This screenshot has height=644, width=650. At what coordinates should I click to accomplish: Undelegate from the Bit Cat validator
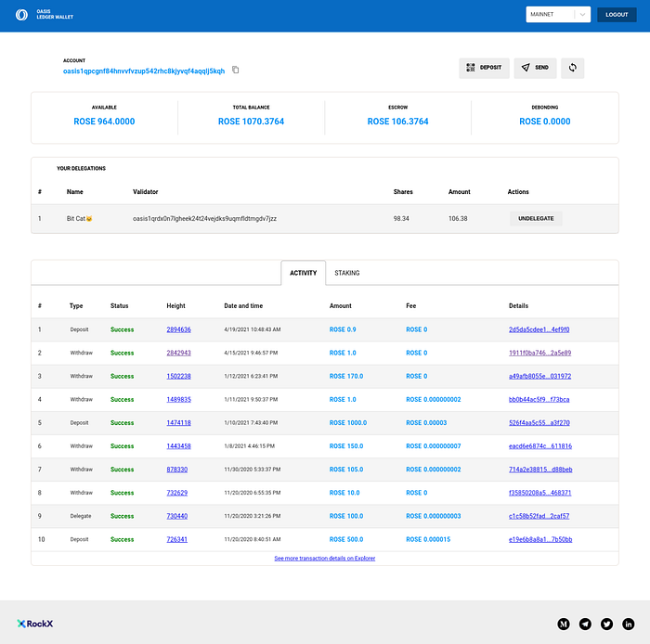pyautogui.click(x=536, y=218)
